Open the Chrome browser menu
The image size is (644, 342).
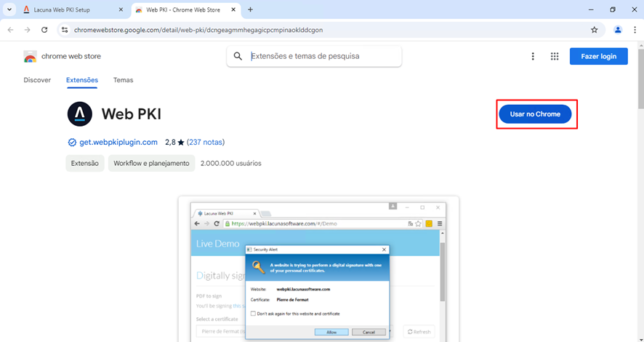pyautogui.click(x=635, y=30)
